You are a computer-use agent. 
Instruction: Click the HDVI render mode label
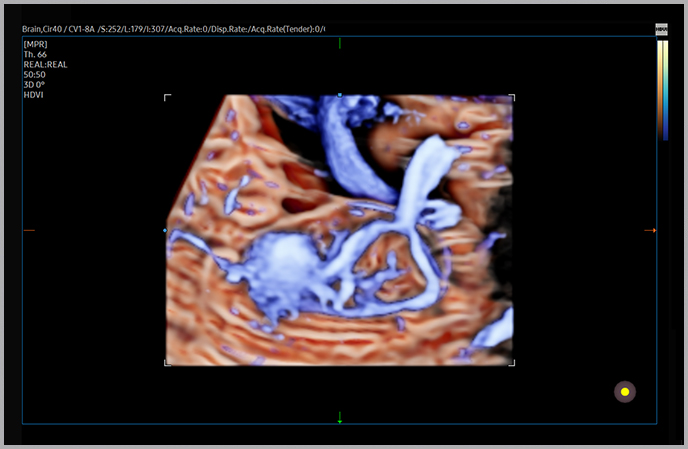[34, 95]
